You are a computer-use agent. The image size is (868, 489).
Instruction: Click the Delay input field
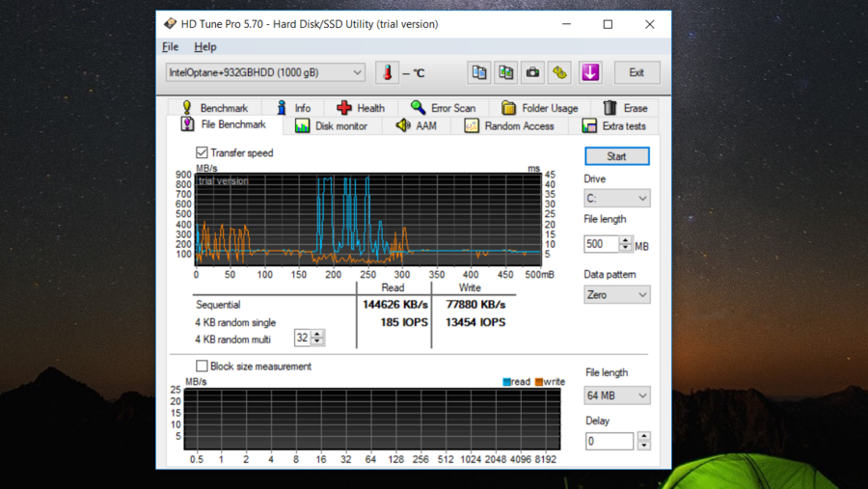tap(610, 442)
